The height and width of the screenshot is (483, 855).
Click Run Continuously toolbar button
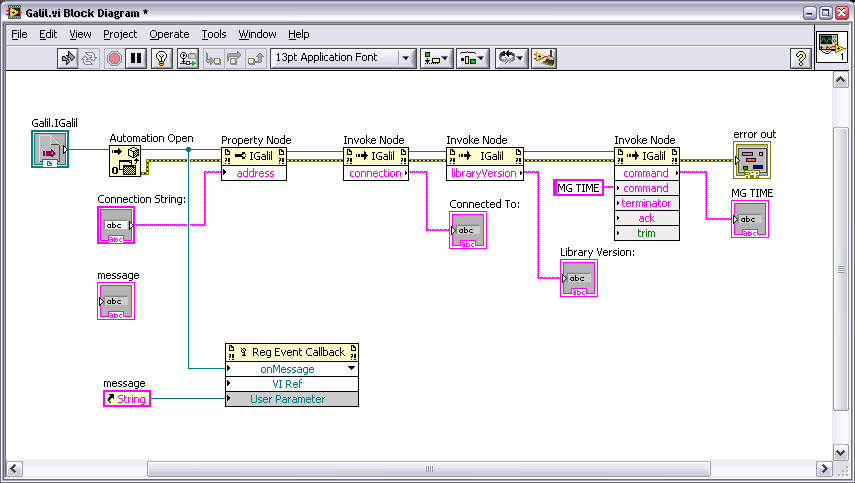(x=89, y=58)
